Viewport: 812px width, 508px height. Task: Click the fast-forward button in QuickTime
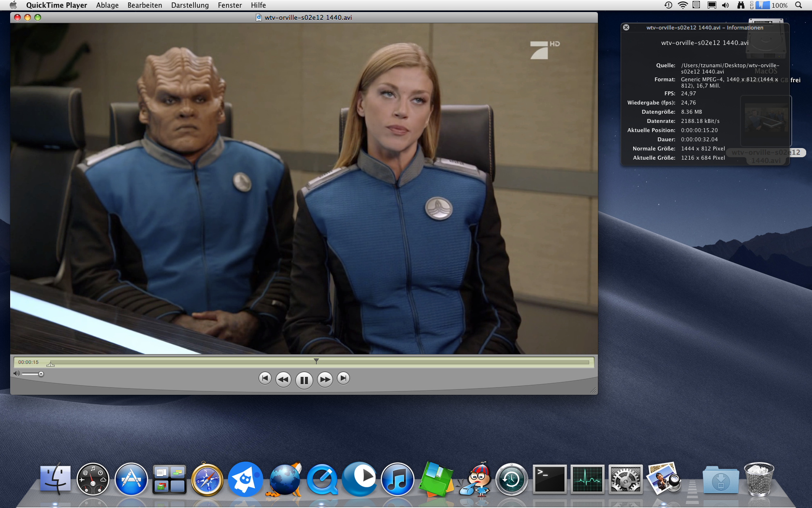[325, 379]
